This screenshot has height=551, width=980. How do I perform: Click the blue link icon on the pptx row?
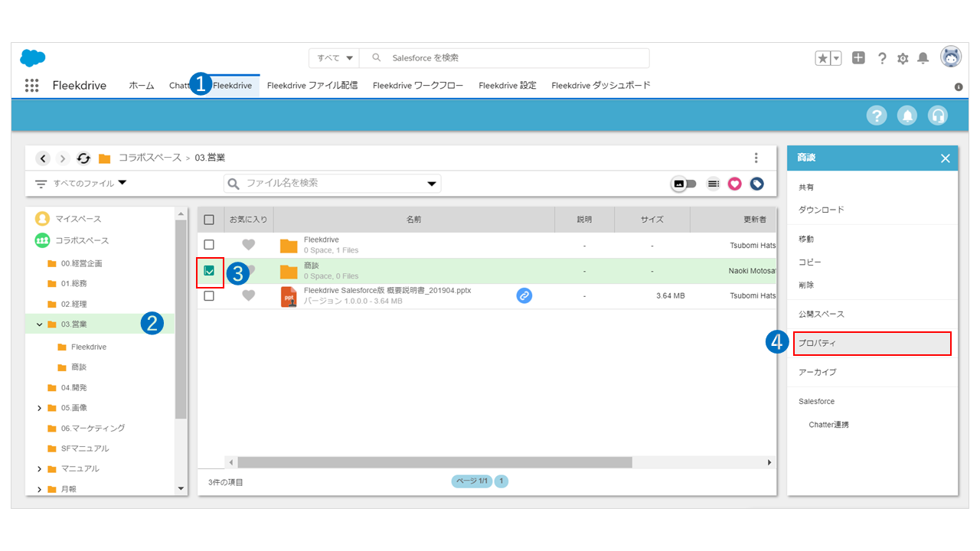click(x=524, y=295)
